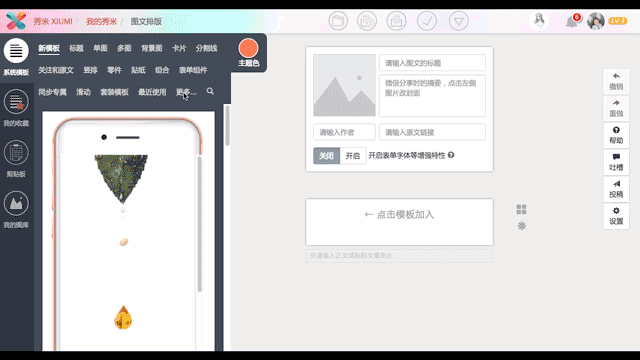Image resolution: width=640 pixels, height=360 pixels.
Task: Click the cover image placeholder
Action: pos(344,85)
